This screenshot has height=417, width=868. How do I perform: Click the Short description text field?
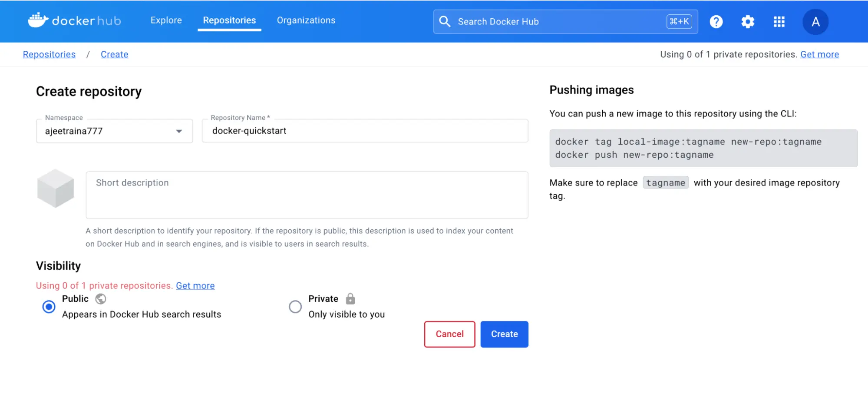point(307,195)
